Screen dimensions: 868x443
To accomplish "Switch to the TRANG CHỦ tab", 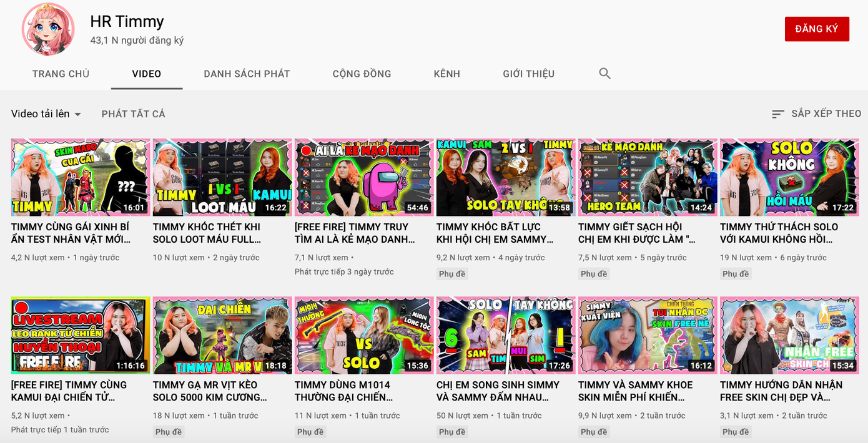I will (61, 73).
